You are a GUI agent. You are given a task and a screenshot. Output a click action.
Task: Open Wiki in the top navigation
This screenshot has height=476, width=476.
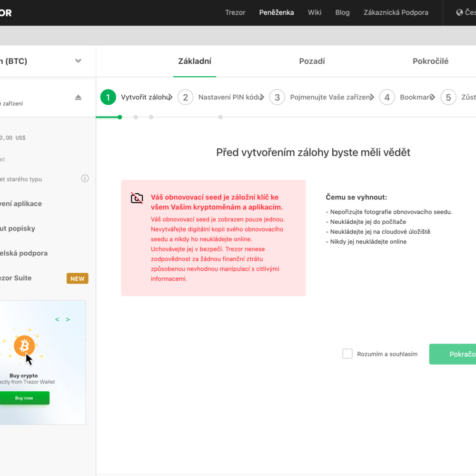pos(315,12)
